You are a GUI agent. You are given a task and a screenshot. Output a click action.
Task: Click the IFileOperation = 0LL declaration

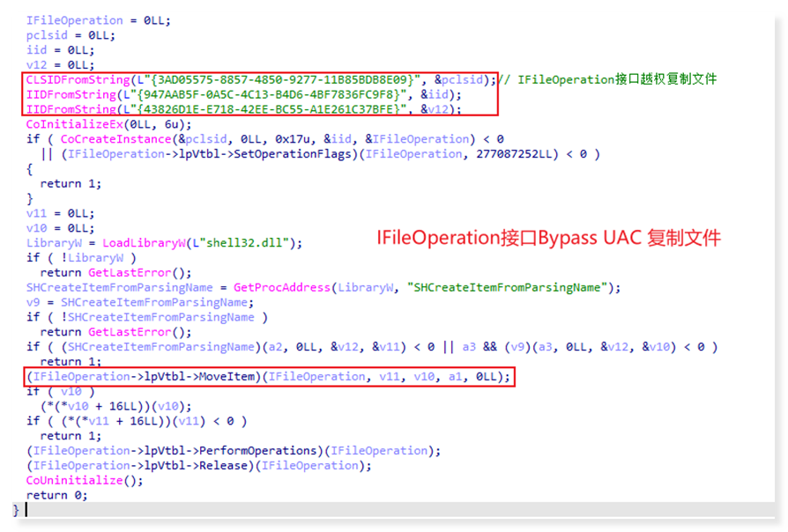pyautogui.click(x=99, y=20)
